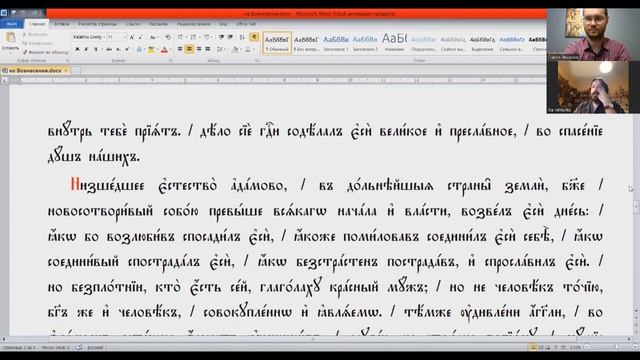
Task: Apply the Title (Название) style
Action: click(x=394, y=43)
